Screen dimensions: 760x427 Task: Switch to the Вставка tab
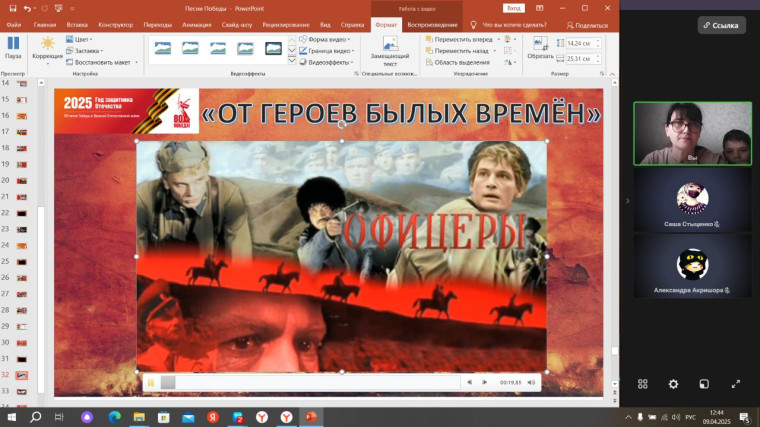pos(77,25)
